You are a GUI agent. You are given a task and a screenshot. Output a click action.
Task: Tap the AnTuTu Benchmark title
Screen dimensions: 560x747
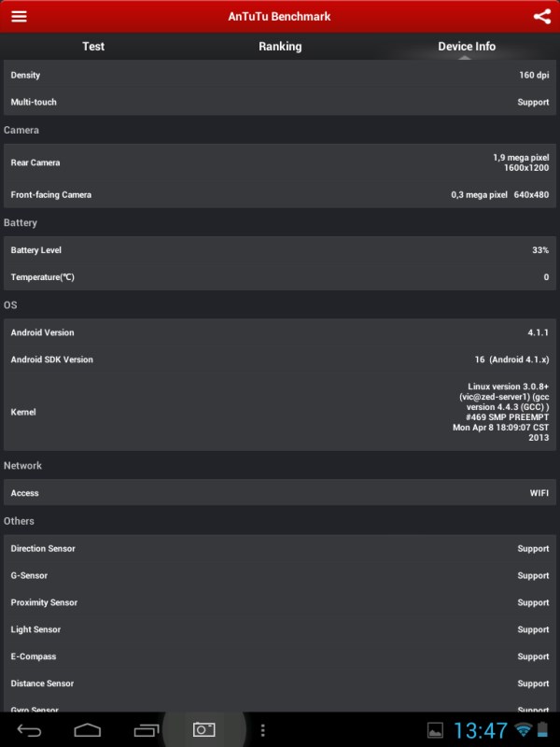(x=280, y=16)
